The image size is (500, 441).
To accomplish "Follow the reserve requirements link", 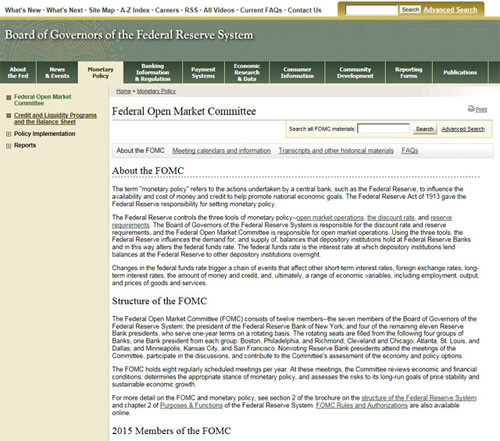I will click(x=441, y=218).
